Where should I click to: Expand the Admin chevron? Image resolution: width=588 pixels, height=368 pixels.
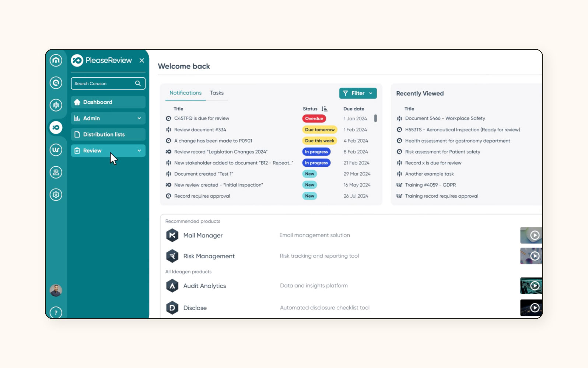tap(139, 118)
